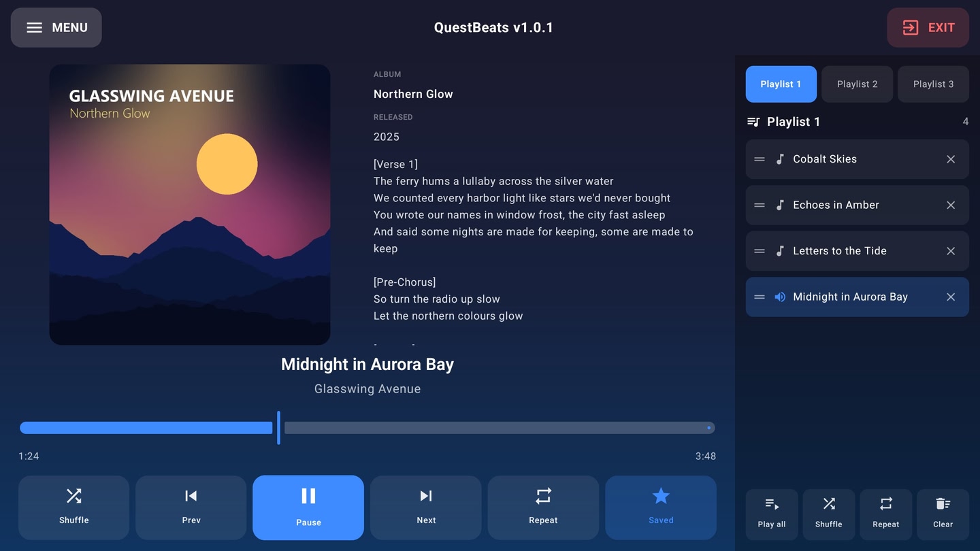Switch to Playlist 3 tab

[934, 84]
